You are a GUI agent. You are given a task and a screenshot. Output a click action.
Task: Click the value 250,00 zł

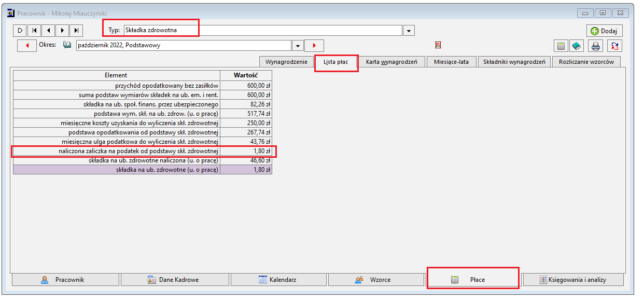point(259,123)
